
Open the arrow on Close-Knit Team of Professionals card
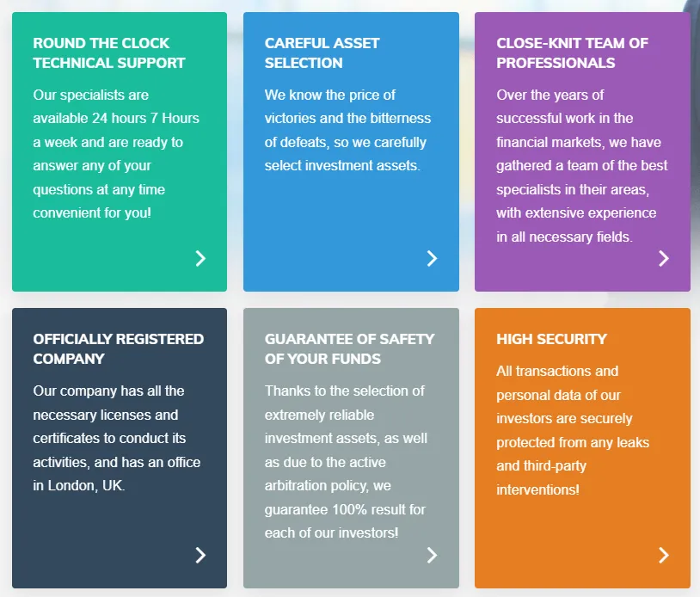(x=663, y=258)
